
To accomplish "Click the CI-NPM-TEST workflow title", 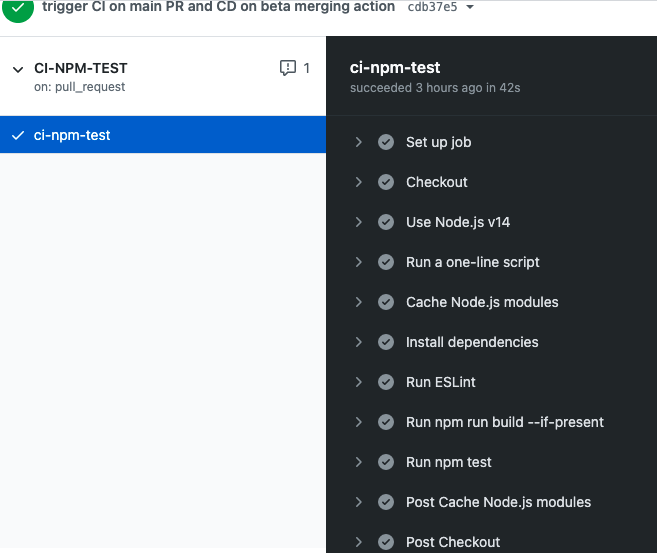I will click(x=80, y=68).
